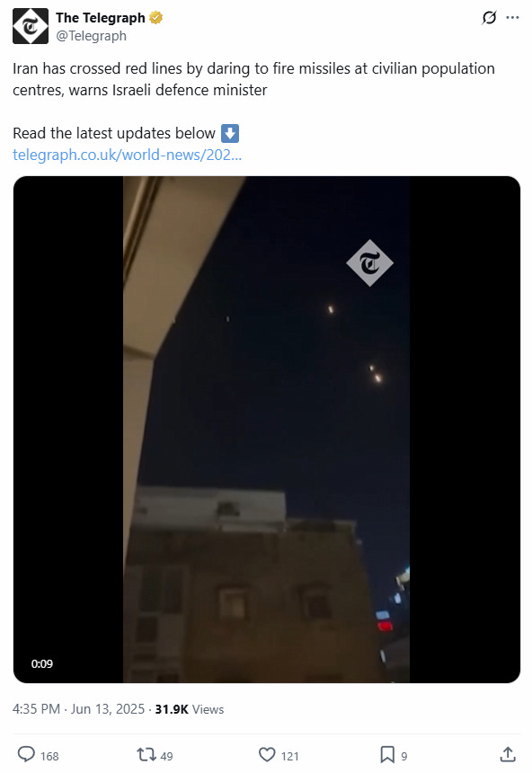Open the 4:35 PM Jun 13, 2025 timestamp
Viewport: 532px width, 773px height.
click(78, 709)
